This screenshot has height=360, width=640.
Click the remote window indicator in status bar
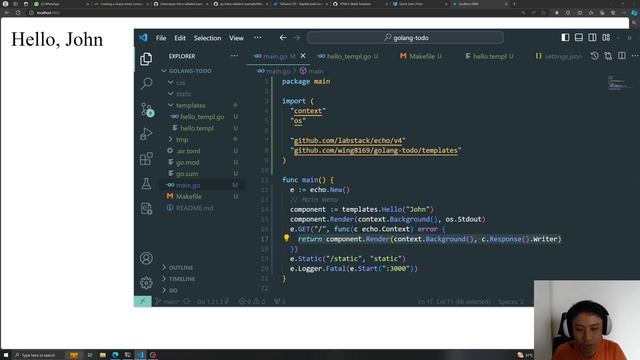[142, 301]
